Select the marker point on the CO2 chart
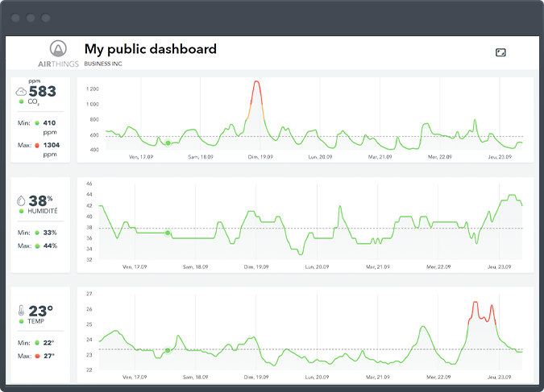Image resolution: width=544 pixels, height=392 pixels. tap(168, 142)
